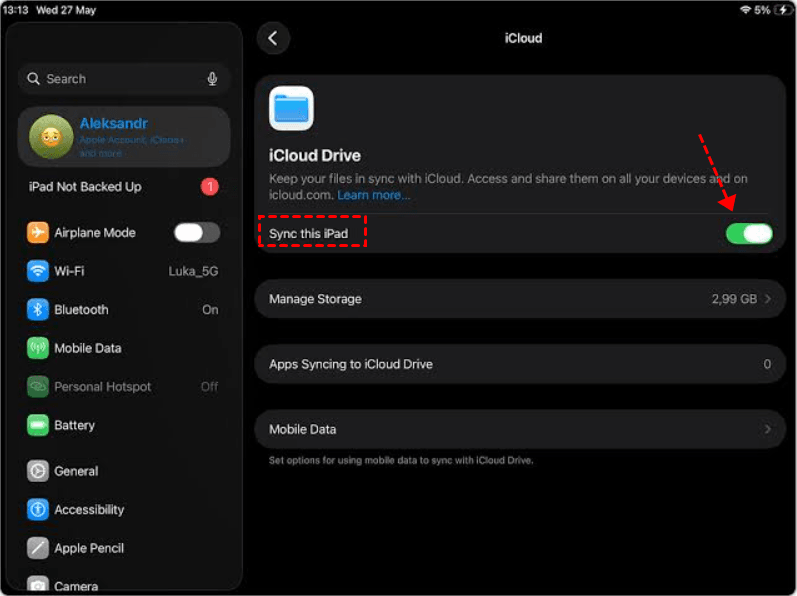Tap the Apple Pencil icon

tap(38, 548)
